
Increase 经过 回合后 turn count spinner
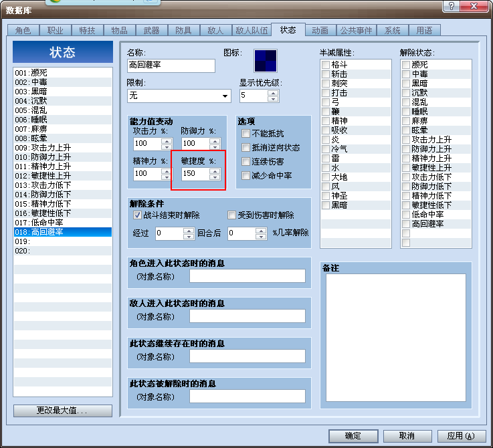(x=189, y=231)
